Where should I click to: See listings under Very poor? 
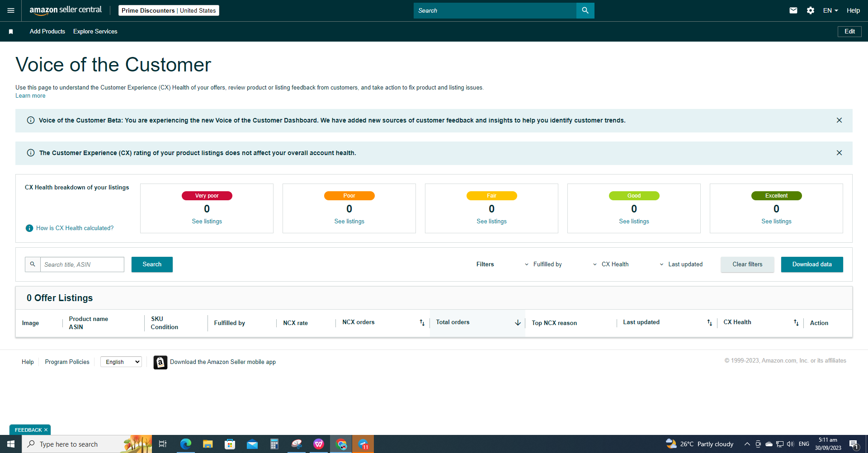tap(207, 222)
